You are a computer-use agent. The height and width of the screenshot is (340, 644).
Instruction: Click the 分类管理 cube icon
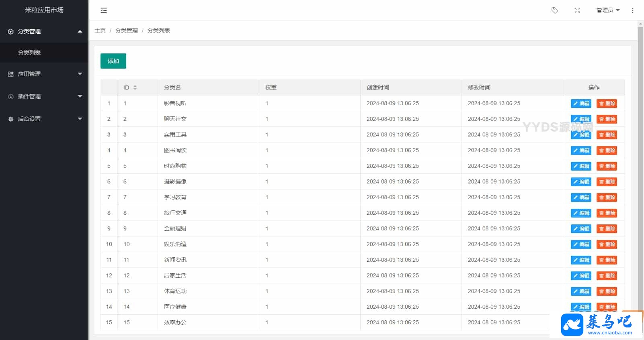point(11,31)
